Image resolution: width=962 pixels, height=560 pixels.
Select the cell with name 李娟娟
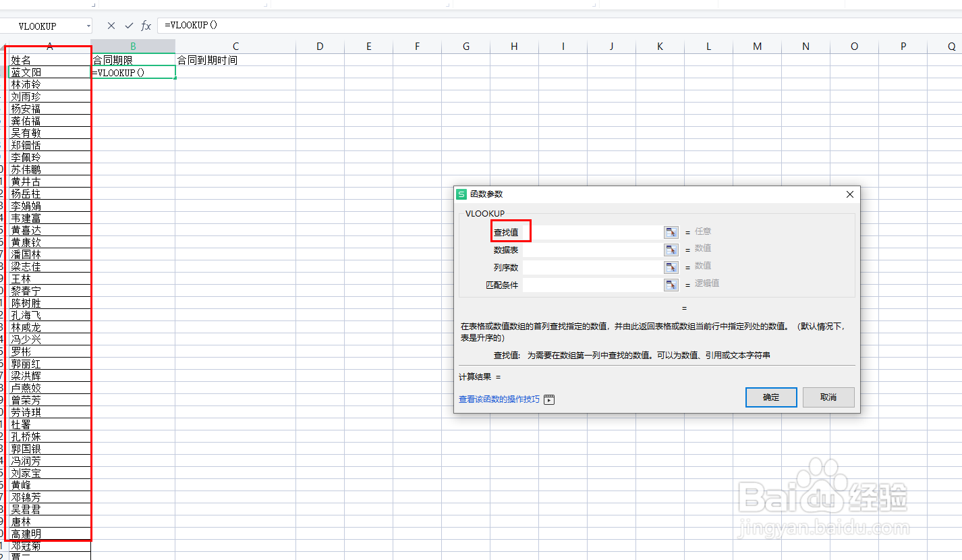[x=49, y=206]
